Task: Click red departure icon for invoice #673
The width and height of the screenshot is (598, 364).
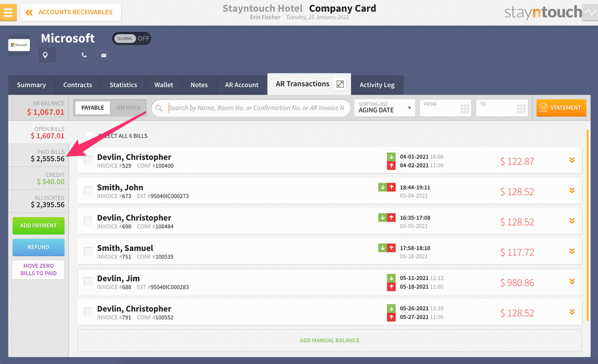Action: coord(391,187)
